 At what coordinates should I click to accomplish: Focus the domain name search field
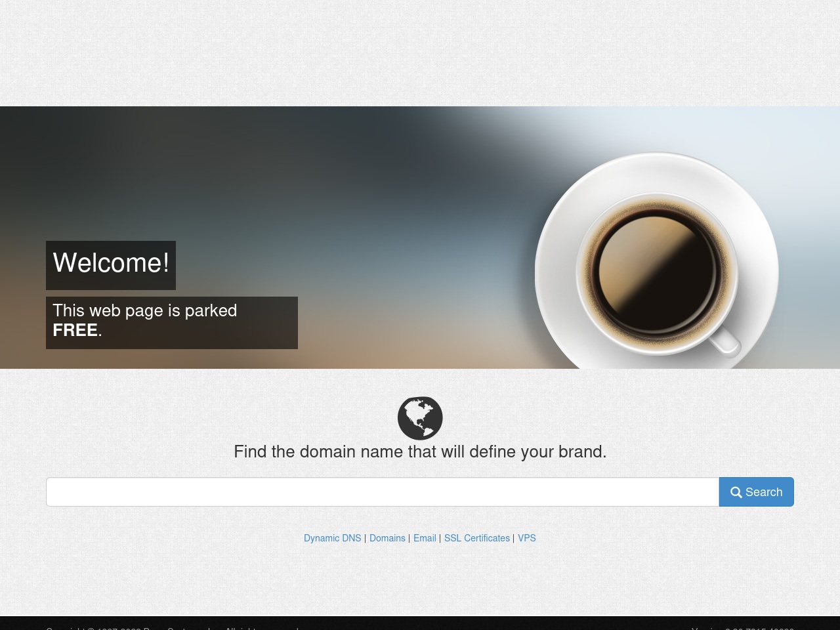pyautogui.click(x=383, y=492)
